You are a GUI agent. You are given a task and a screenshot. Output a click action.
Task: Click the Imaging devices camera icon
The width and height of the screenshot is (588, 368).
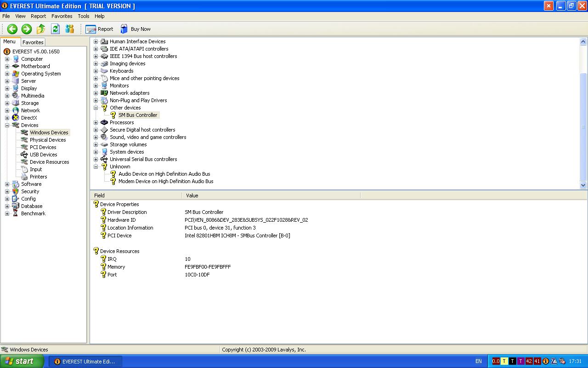click(x=104, y=63)
